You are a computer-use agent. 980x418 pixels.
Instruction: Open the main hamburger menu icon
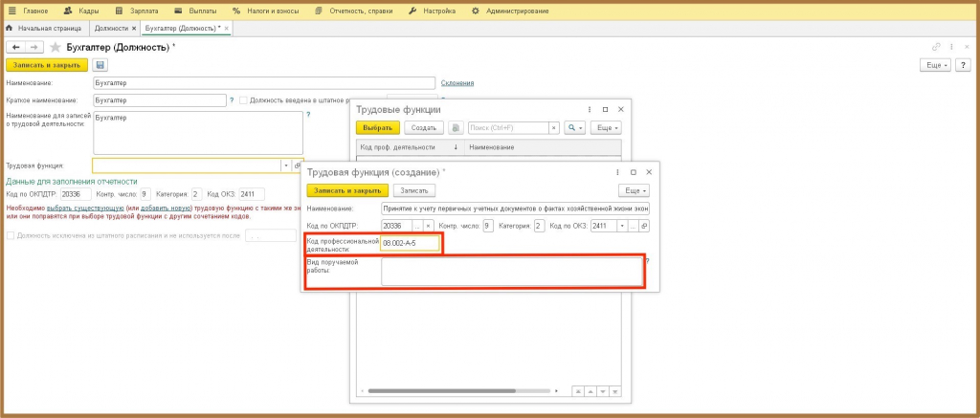(x=11, y=11)
